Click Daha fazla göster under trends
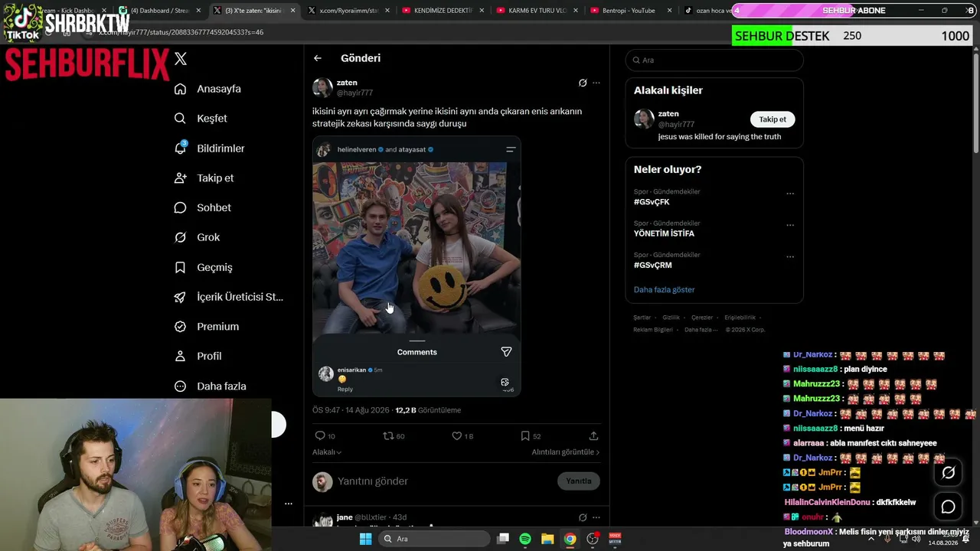980x551 pixels. tap(664, 290)
